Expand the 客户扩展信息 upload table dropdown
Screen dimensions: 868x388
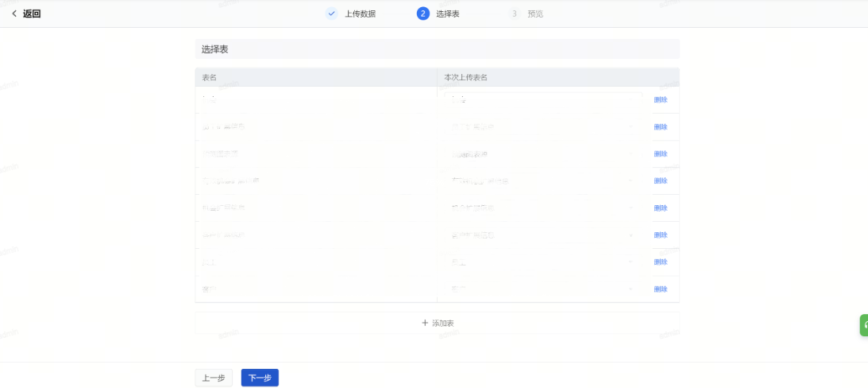(543, 235)
